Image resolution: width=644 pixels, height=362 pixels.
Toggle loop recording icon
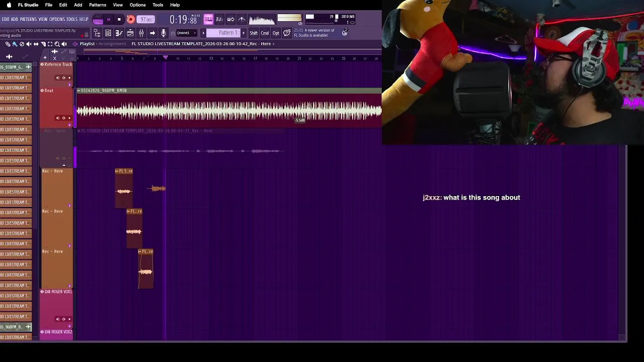coord(230,19)
